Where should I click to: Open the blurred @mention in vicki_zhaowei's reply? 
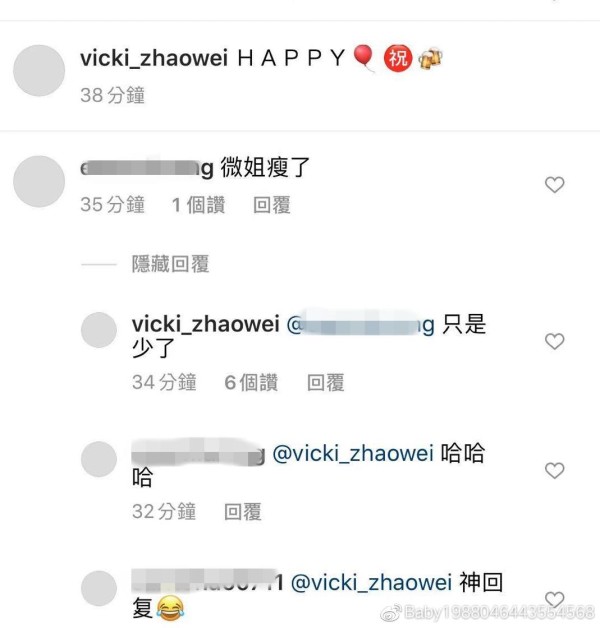361,325
